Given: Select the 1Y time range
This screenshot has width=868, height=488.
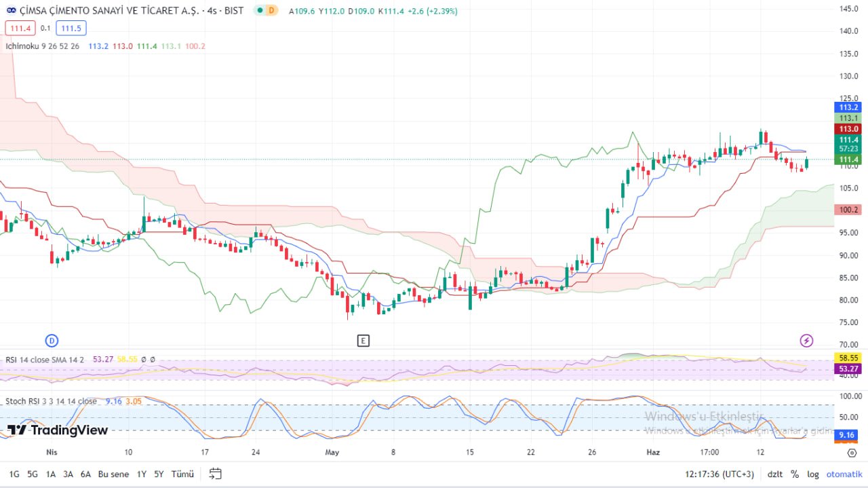Looking at the screenshot, I should pyautogui.click(x=142, y=474).
